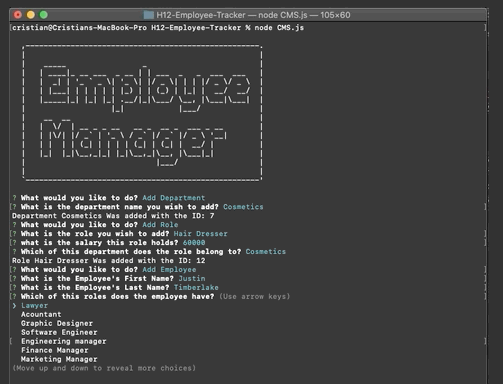Click the salary value 60000
The width and height of the screenshot is (503, 384).
coord(194,243)
